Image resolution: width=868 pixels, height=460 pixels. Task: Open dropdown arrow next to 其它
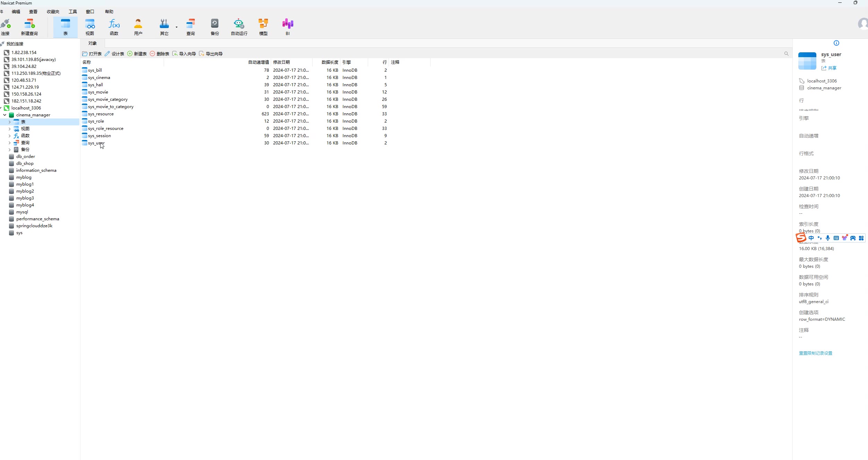(176, 27)
